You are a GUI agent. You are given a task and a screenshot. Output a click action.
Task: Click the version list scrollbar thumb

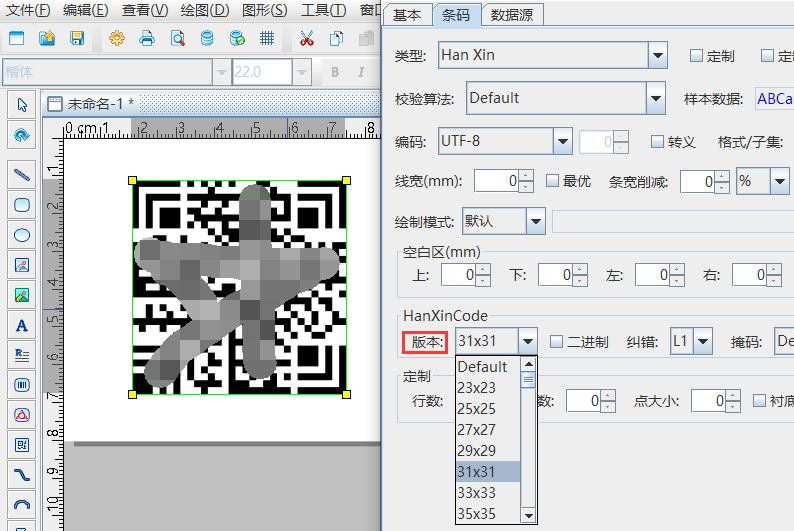pyautogui.click(x=529, y=380)
